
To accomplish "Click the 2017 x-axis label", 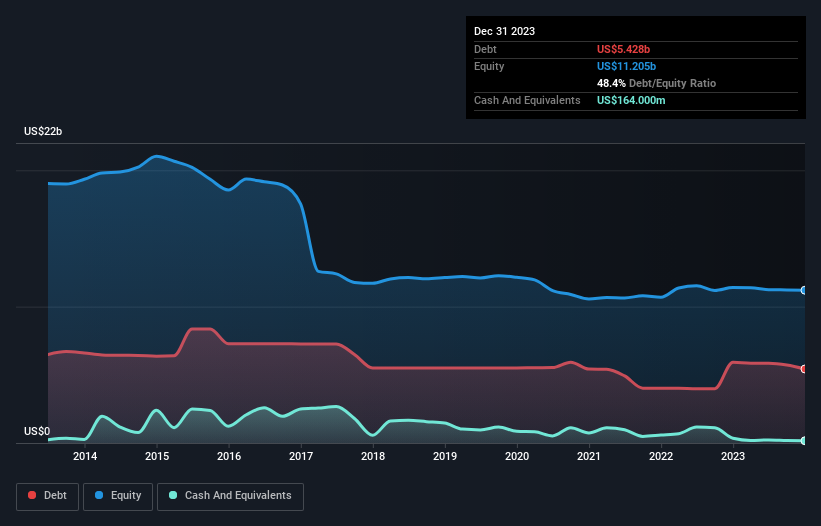I will pyautogui.click(x=301, y=456).
